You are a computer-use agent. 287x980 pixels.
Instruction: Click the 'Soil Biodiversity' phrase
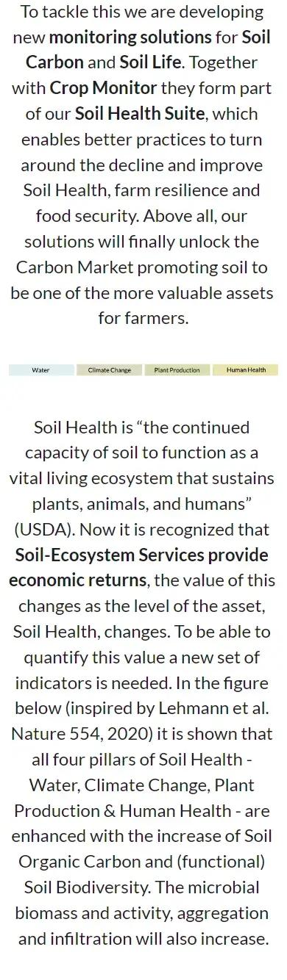click(87, 887)
